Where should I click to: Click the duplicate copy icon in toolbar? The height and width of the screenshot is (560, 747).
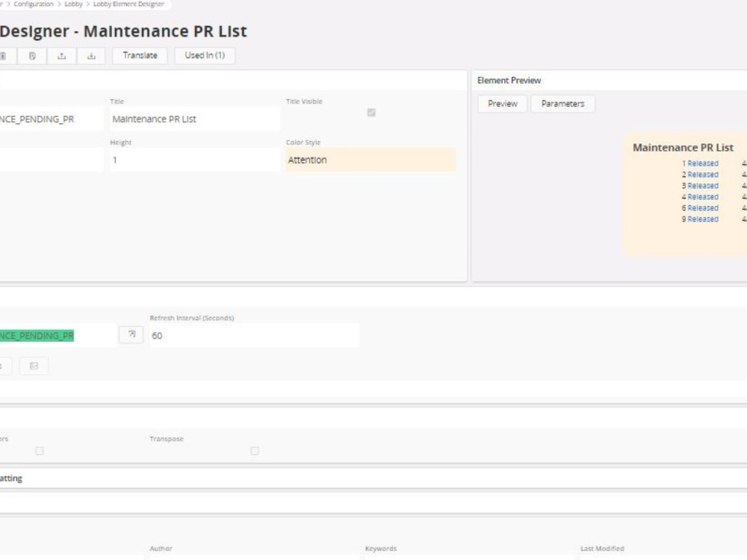(x=32, y=56)
